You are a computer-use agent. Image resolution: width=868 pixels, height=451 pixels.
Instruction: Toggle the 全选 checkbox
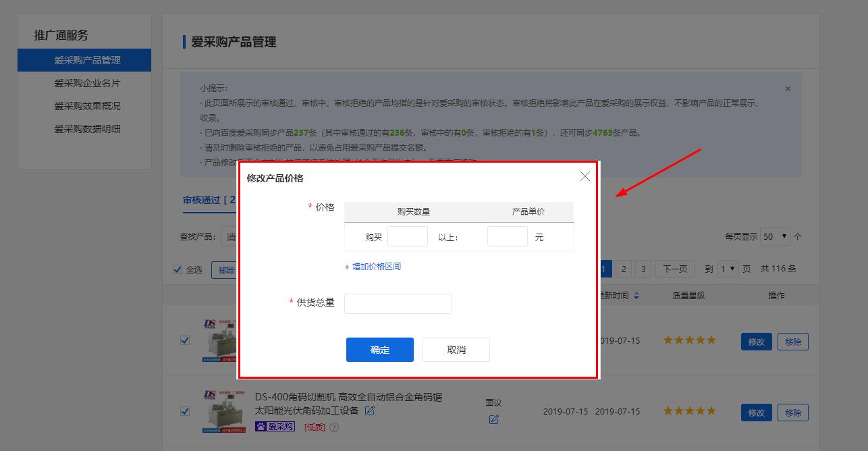[178, 269]
